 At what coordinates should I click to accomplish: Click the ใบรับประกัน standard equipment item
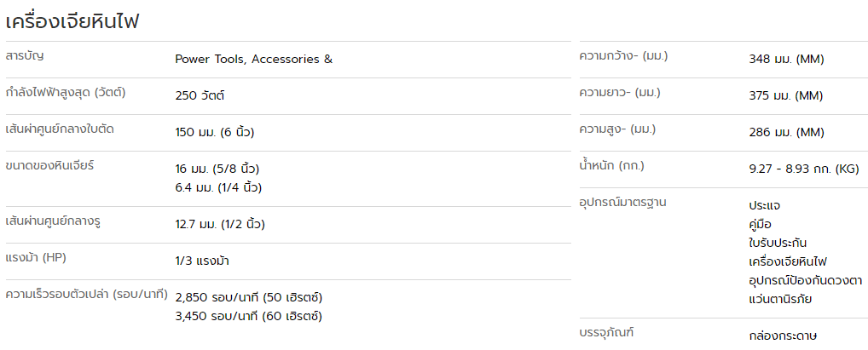tap(778, 243)
